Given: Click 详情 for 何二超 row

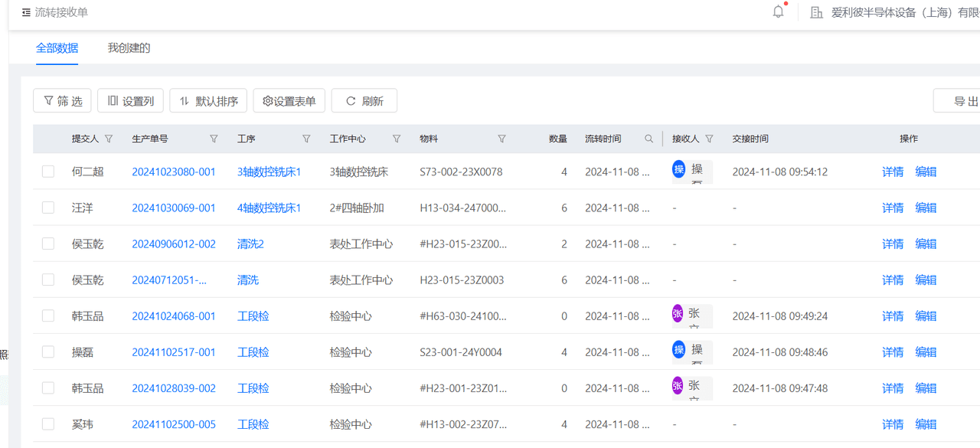Looking at the screenshot, I should click(x=893, y=172).
